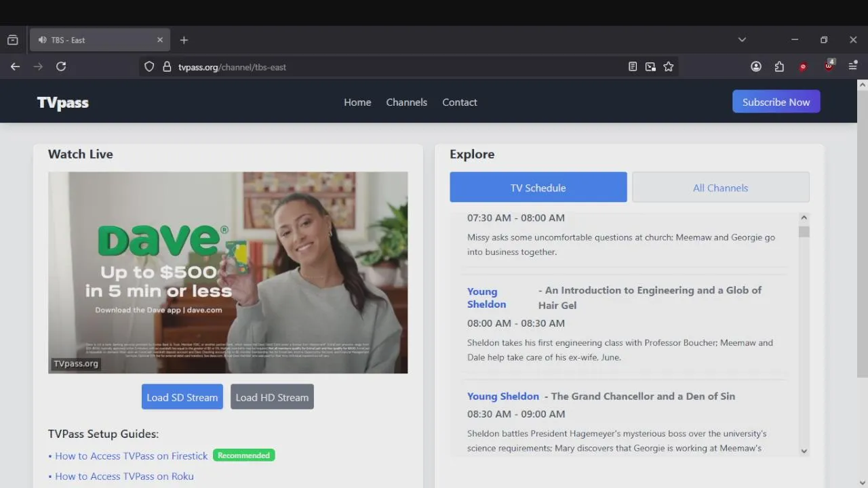Toggle reader view icon in the address bar

point(633,66)
